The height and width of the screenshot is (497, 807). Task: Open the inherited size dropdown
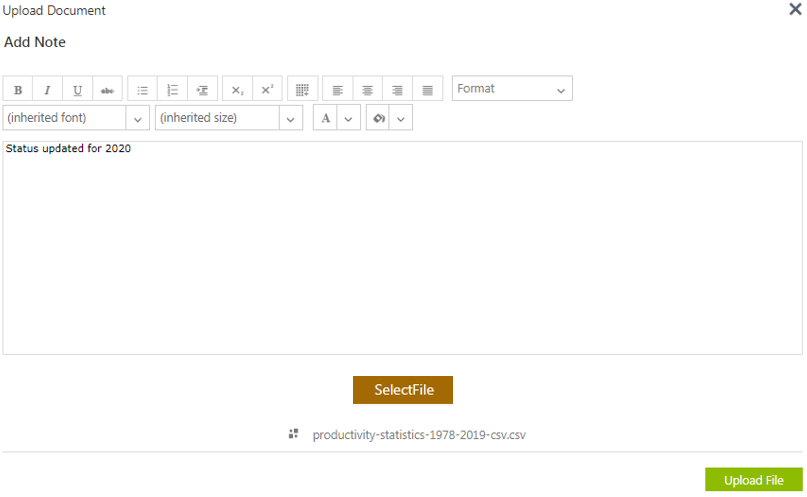tap(290, 118)
